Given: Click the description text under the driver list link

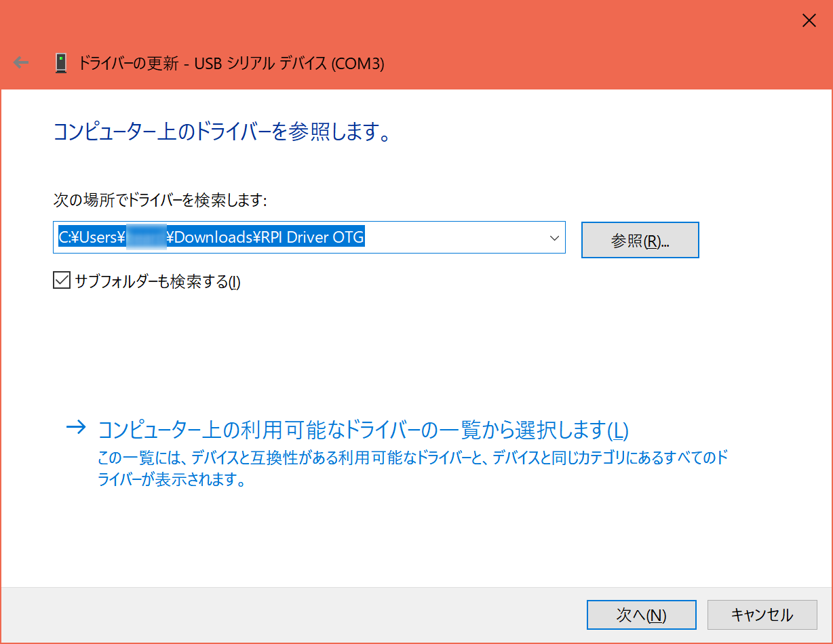Looking at the screenshot, I should [412, 469].
